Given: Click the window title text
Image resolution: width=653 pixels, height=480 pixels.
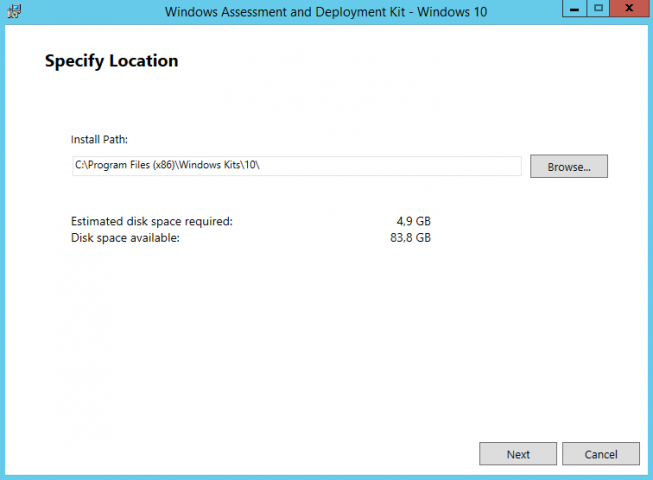Looking at the screenshot, I should click(x=326, y=12).
